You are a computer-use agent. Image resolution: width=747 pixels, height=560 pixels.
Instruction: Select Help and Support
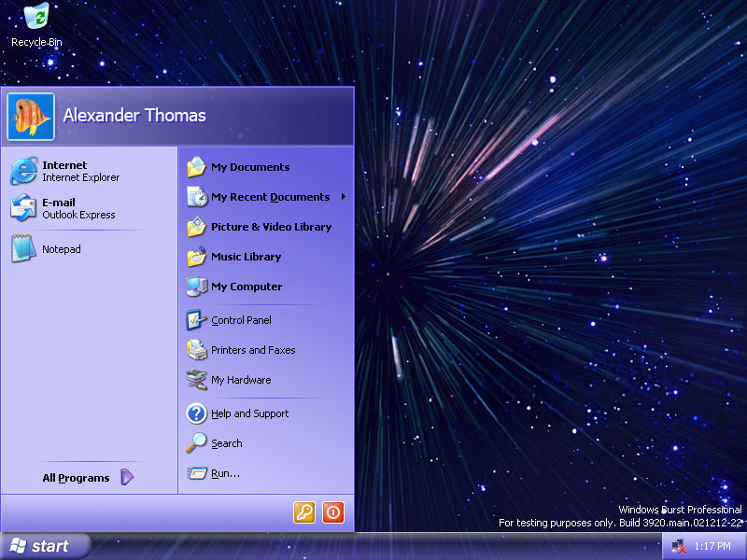(248, 413)
